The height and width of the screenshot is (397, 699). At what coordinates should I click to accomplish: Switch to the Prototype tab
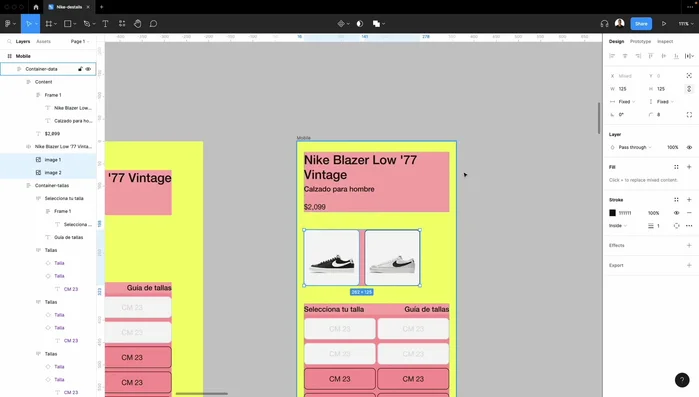tap(640, 41)
